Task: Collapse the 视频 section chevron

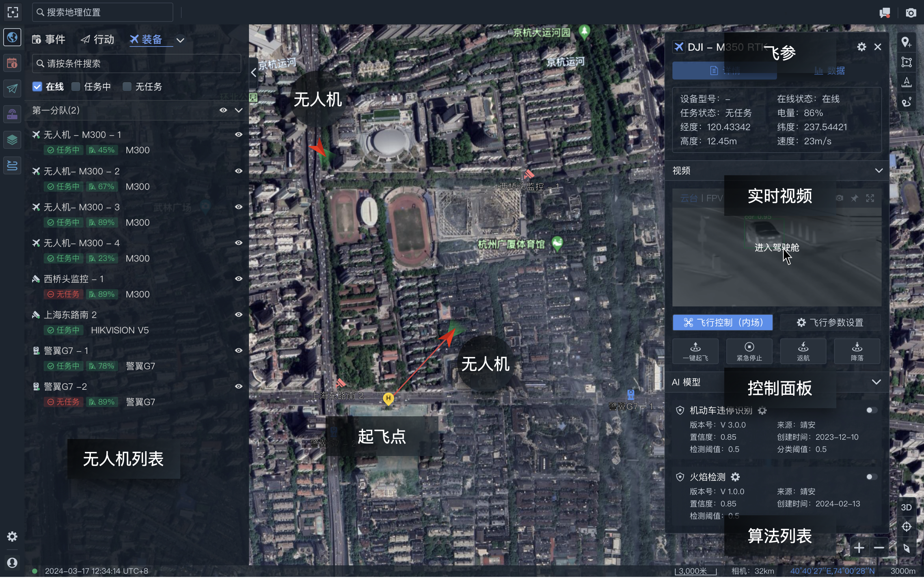Action: [879, 170]
